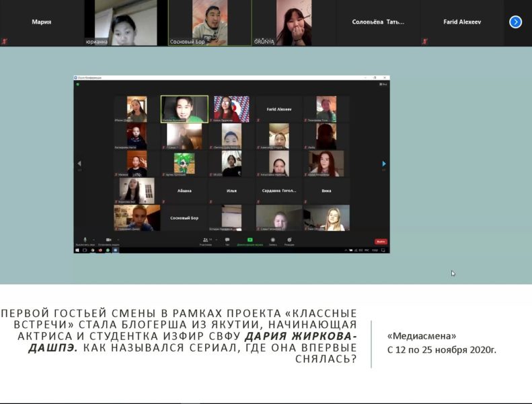Expand the arrow beside the video camera icon
532x404 pixels.
118,240
